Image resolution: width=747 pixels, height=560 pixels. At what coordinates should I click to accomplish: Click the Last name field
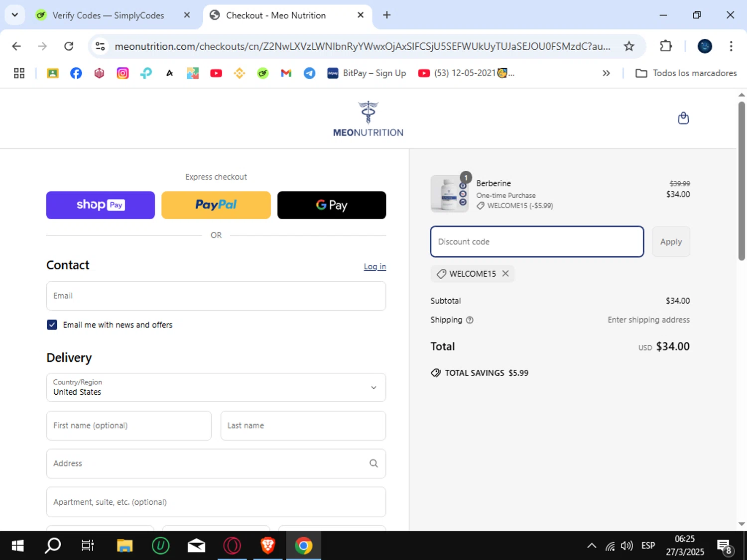[303, 426]
